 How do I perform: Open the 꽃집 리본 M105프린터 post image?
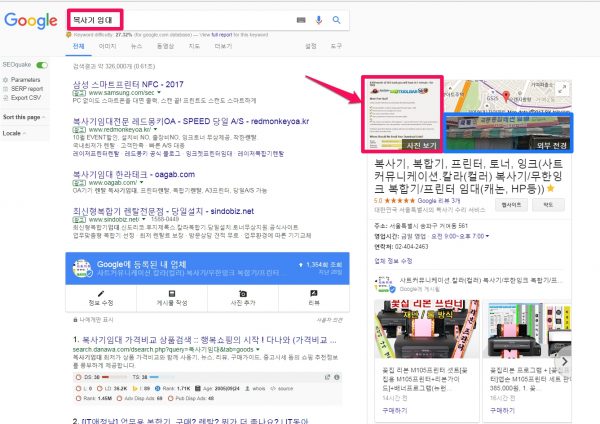click(x=426, y=329)
